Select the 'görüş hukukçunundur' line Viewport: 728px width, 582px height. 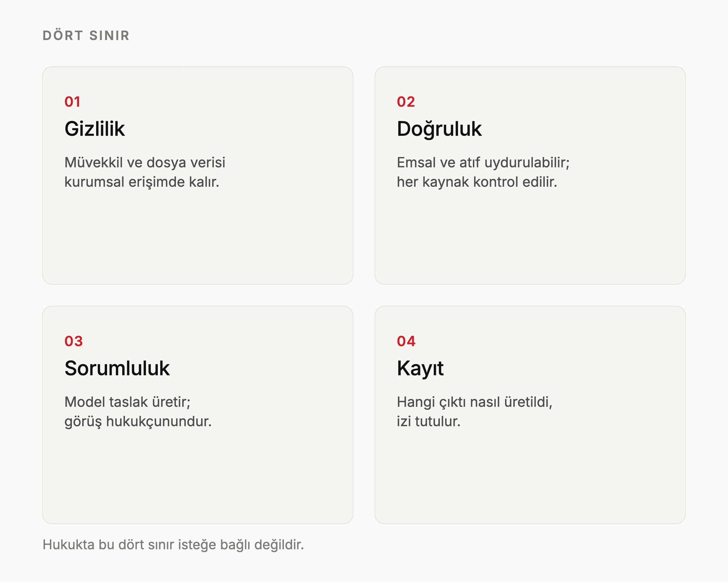[138, 422]
